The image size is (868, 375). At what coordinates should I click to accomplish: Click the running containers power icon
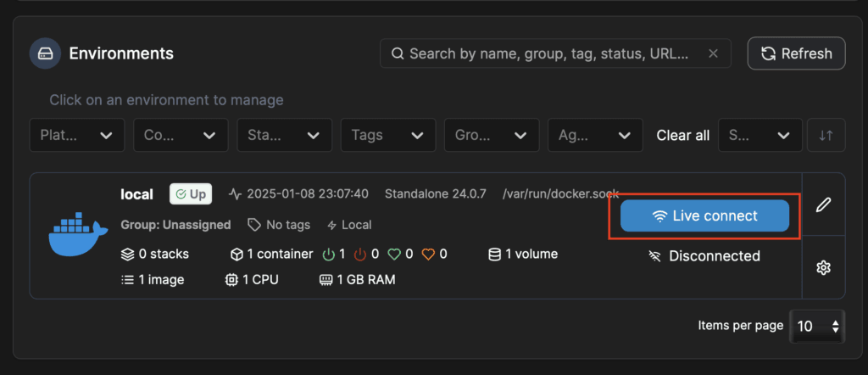click(329, 254)
